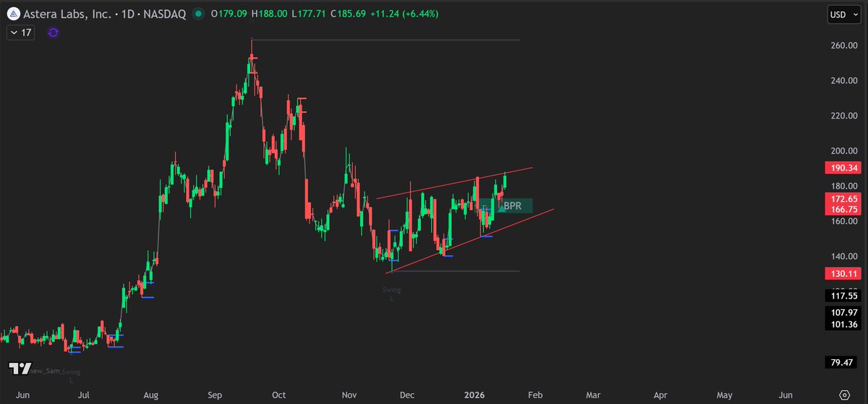
Task: Click the green market status dot
Action: click(198, 14)
